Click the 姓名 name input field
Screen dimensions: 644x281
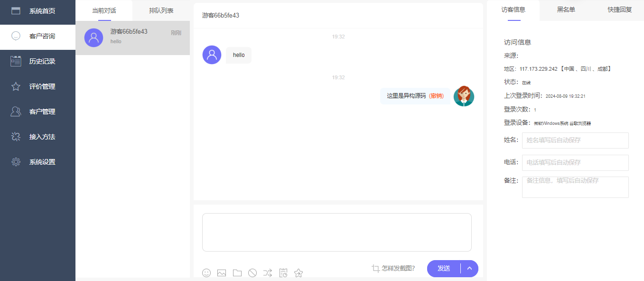point(575,140)
